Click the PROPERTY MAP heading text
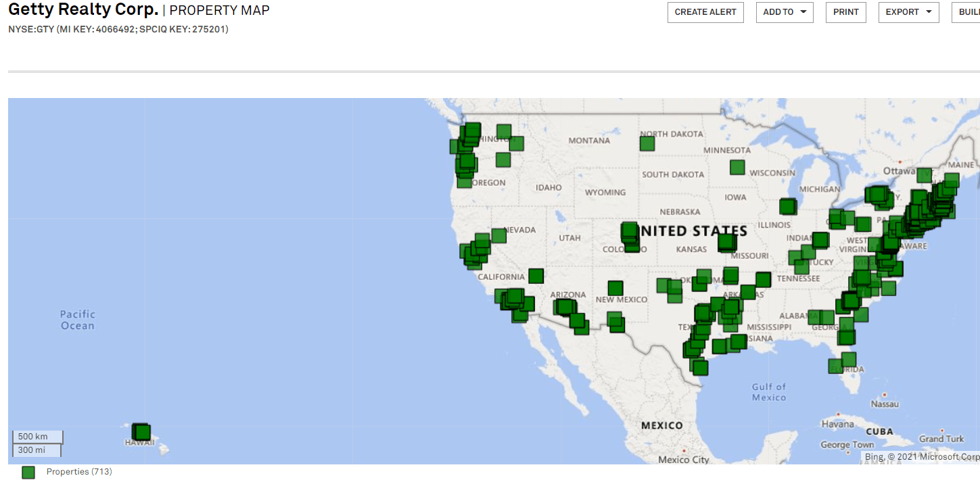 219,11
